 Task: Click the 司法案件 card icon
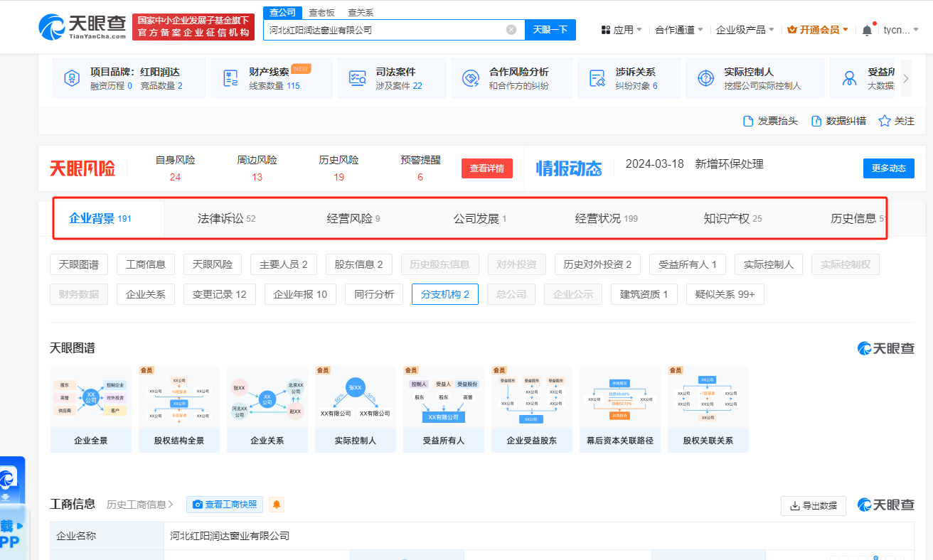[358, 78]
